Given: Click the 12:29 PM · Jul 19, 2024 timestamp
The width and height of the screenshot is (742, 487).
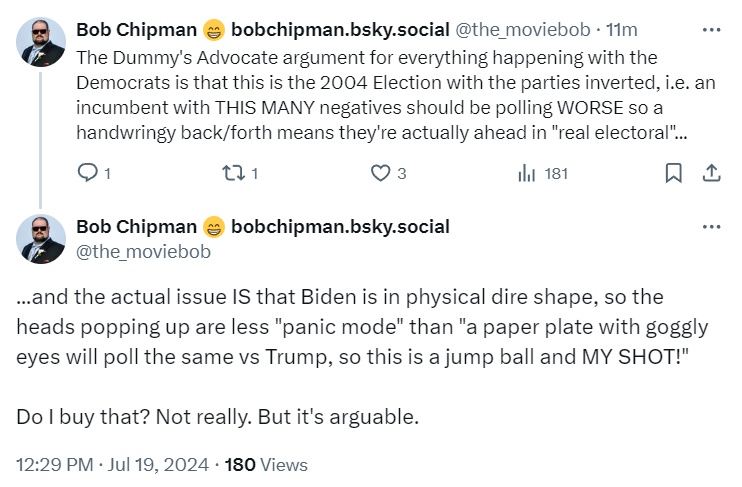Looking at the screenshot, I should tap(112, 465).
